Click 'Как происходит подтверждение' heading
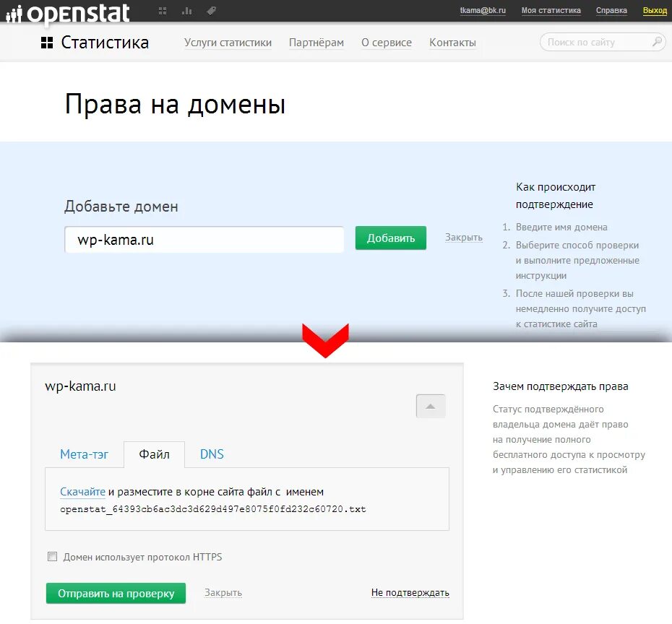672x624 pixels. [556, 196]
